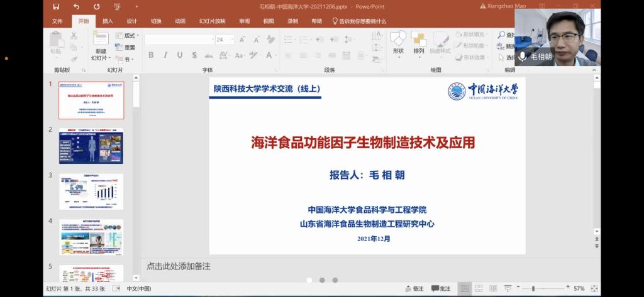Image resolution: width=644 pixels, height=297 pixels.
Task: Click the Arrange icon in the ribbon
Action: 419,39
